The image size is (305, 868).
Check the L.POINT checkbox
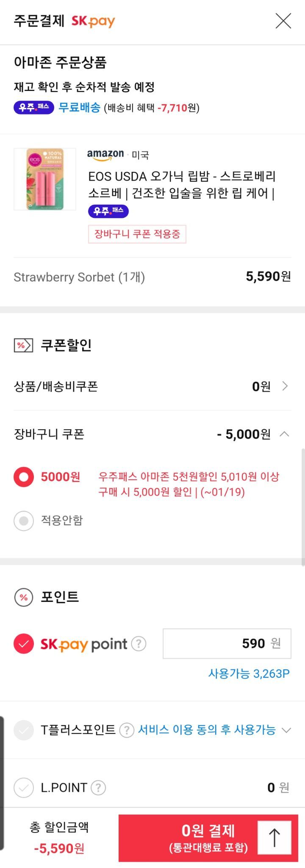24,788
